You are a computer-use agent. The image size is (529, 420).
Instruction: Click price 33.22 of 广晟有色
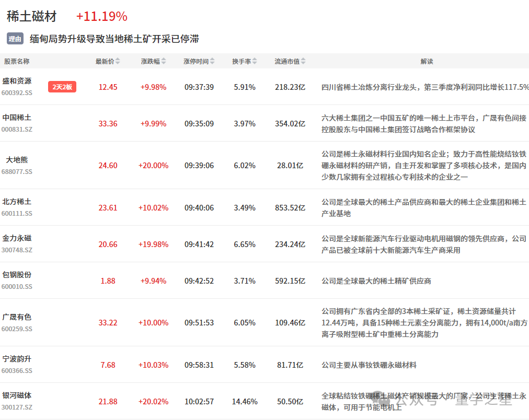(108, 323)
